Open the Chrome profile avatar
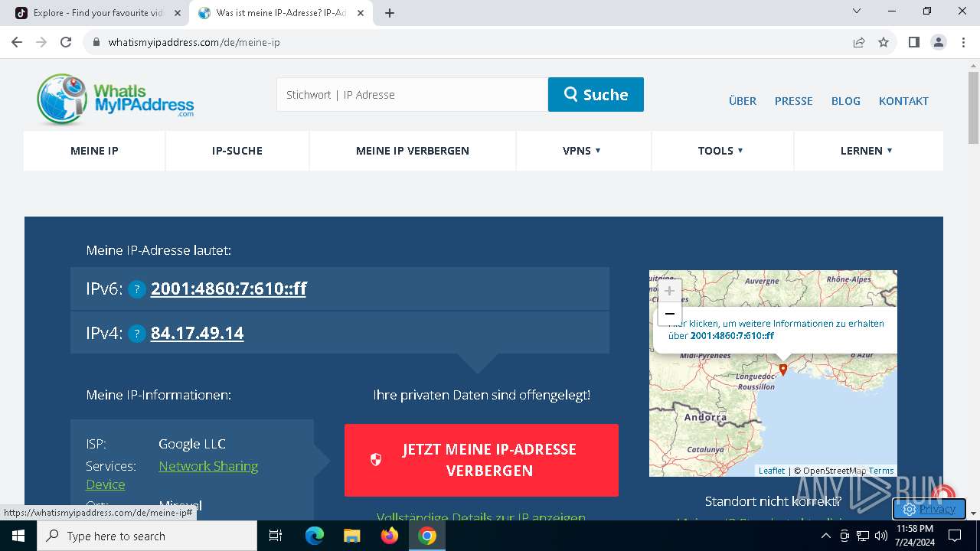Image resolution: width=980 pixels, height=551 pixels. tap(939, 42)
